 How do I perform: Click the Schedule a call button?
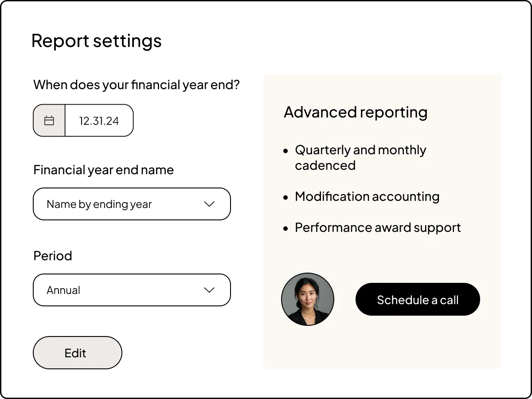click(417, 299)
